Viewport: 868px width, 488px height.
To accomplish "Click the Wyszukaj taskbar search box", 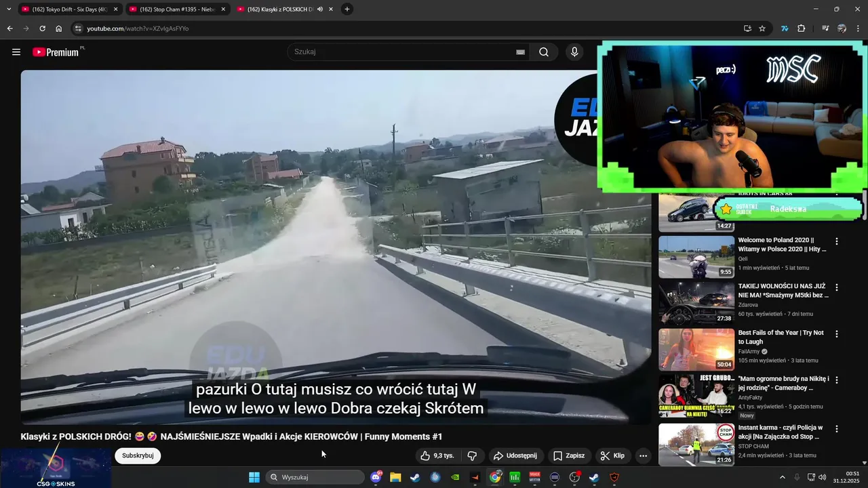I will [x=315, y=477].
